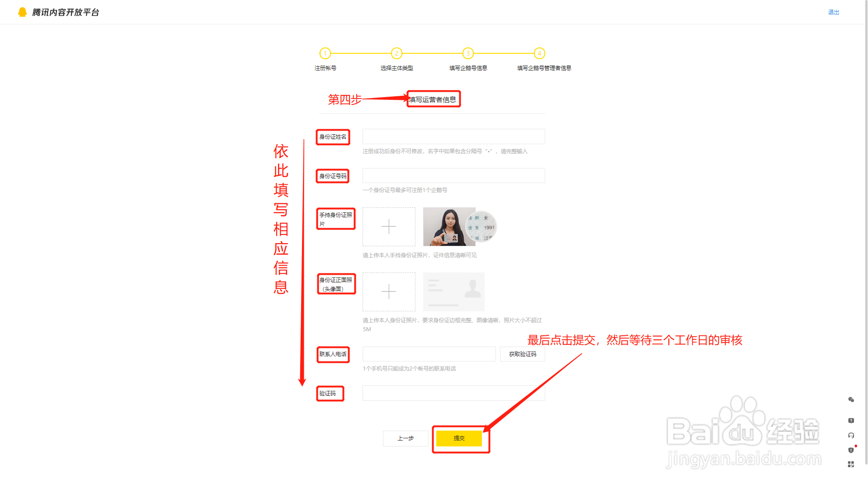The height and width of the screenshot is (488, 868).
Task: Click the 上一步 previous step button
Action: click(406, 438)
